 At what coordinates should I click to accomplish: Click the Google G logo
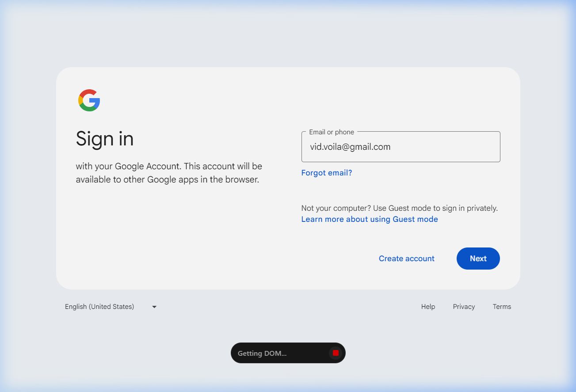(x=89, y=100)
